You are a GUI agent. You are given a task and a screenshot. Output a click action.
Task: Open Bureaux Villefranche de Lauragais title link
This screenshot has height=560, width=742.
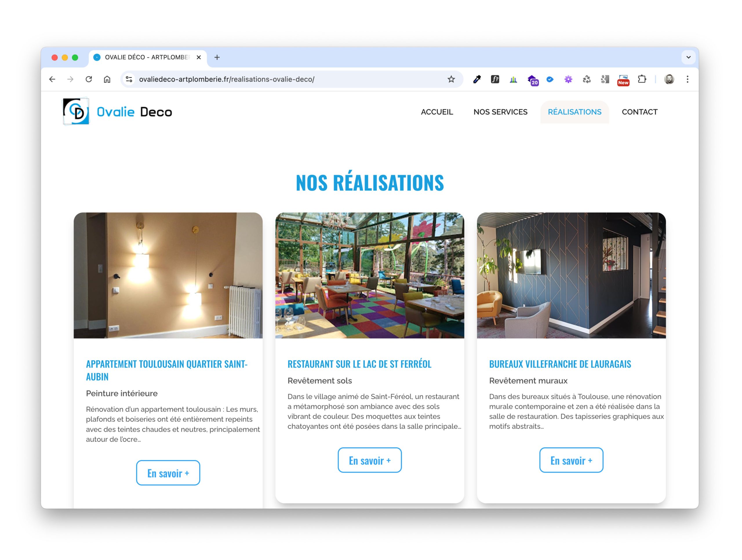(x=560, y=364)
